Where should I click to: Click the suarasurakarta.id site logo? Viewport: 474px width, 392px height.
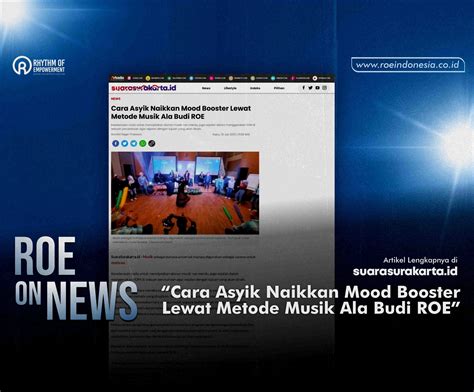coord(144,88)
